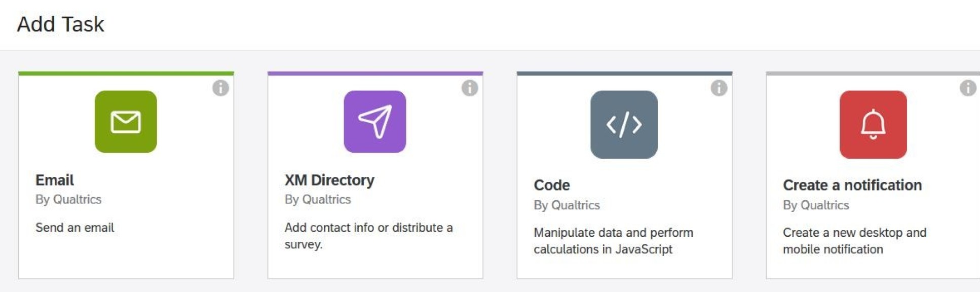Click the Add Task heading
Screen dimensions: 980x292
click(61, 24)
